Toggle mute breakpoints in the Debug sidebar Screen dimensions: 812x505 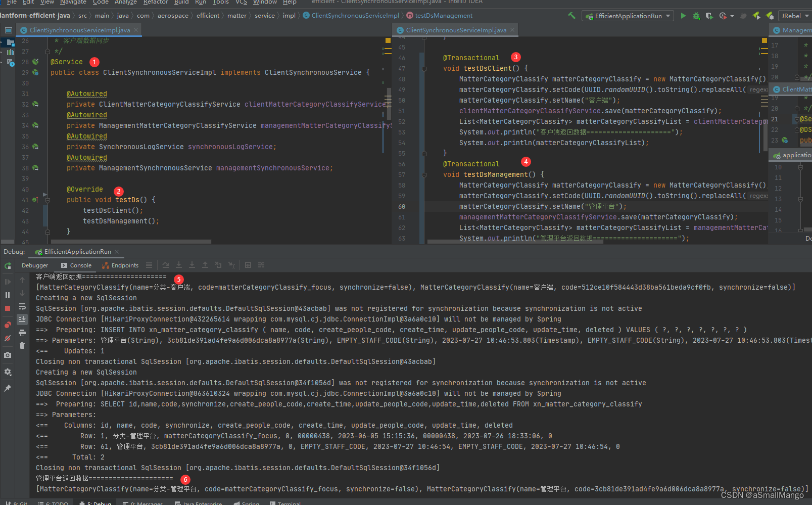tap(8, 338)
